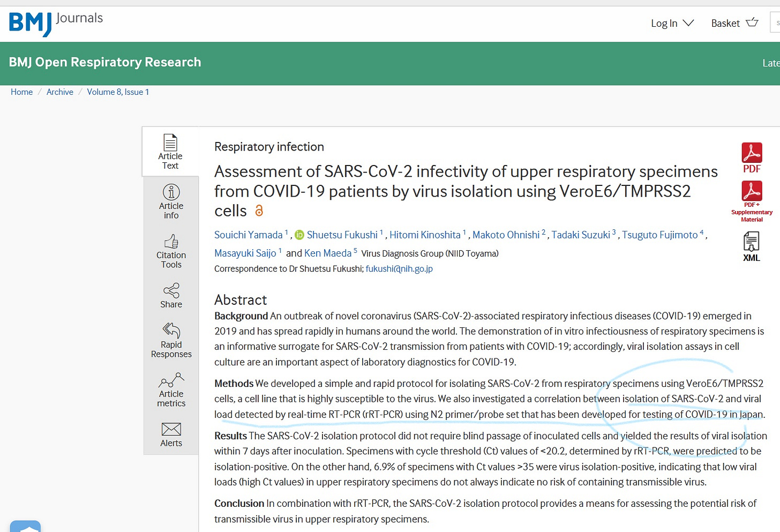Image resolution: width=780 pixels, height=532 pixels.
Task: Click the search box at top right
Action: (x=775, y=23)
